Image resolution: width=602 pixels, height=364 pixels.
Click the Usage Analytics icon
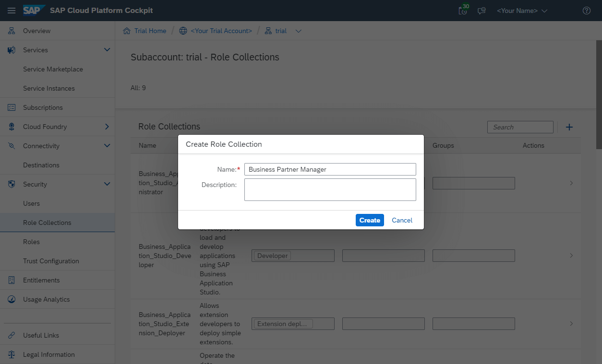12,299
